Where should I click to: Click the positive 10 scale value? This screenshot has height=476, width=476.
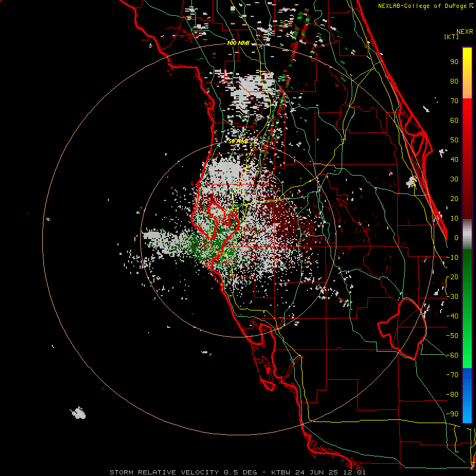coord(454,218)
